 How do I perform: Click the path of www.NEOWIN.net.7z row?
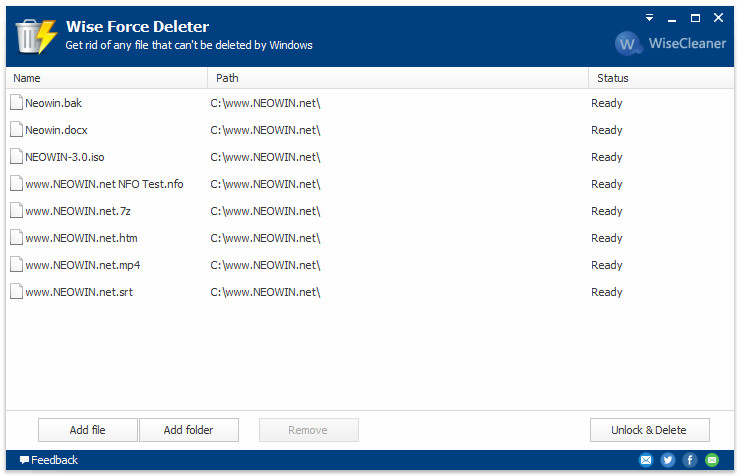coord(265,211)
